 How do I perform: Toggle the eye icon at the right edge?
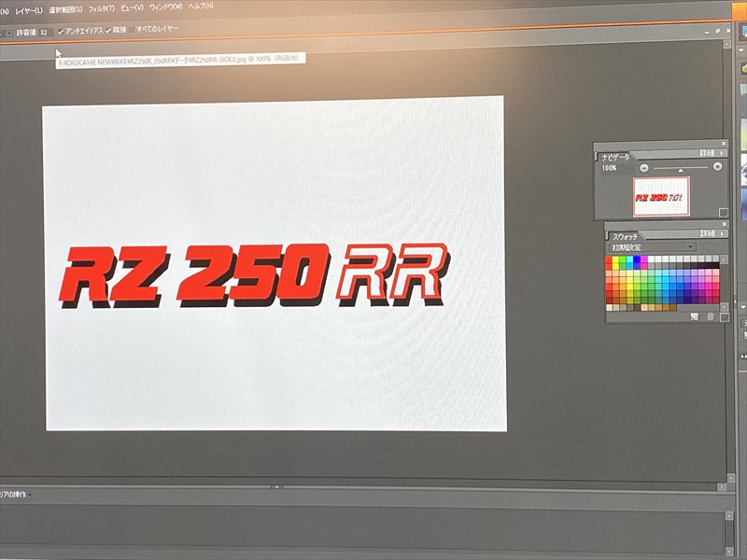coord(743,357)
